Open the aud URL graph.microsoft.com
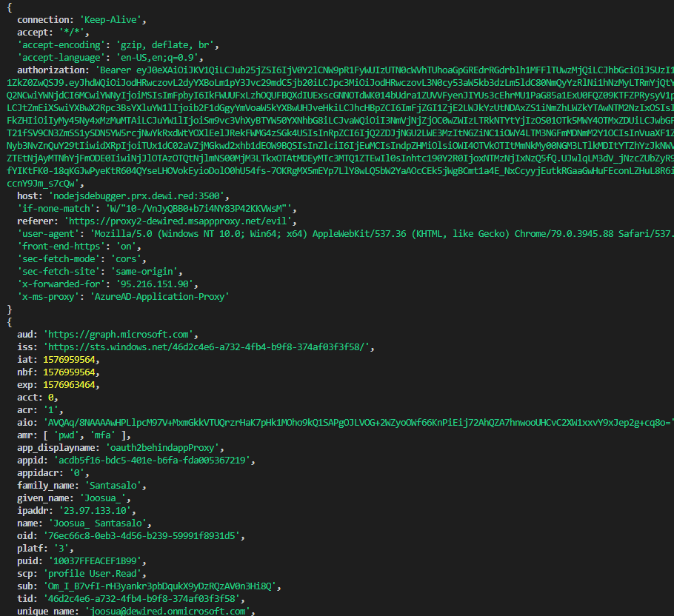674x616 pixels. 119,334
